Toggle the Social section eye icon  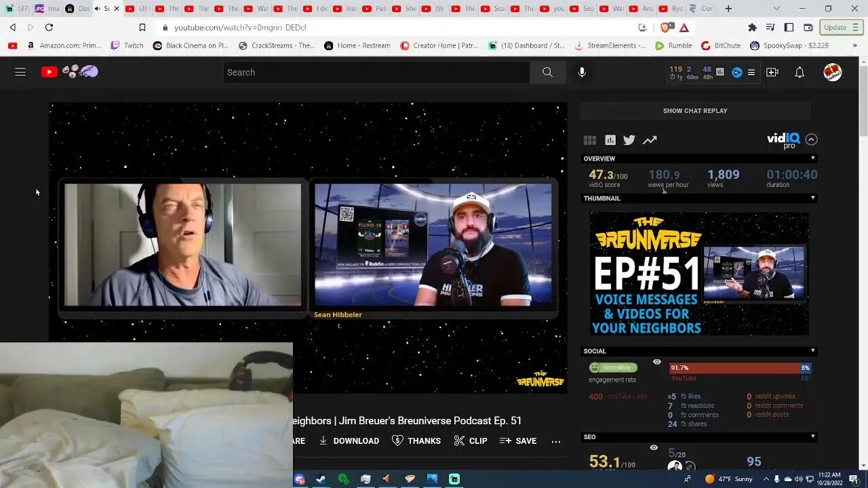[x=656, y=362]
